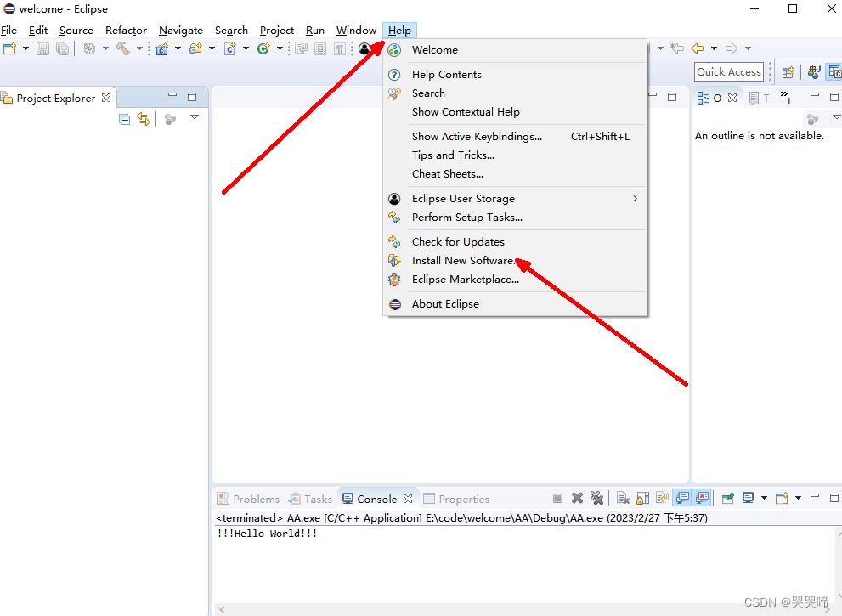Toggle Show Console When Standard Out Changes
Screen dimensions: 842x616
(682, 499)
